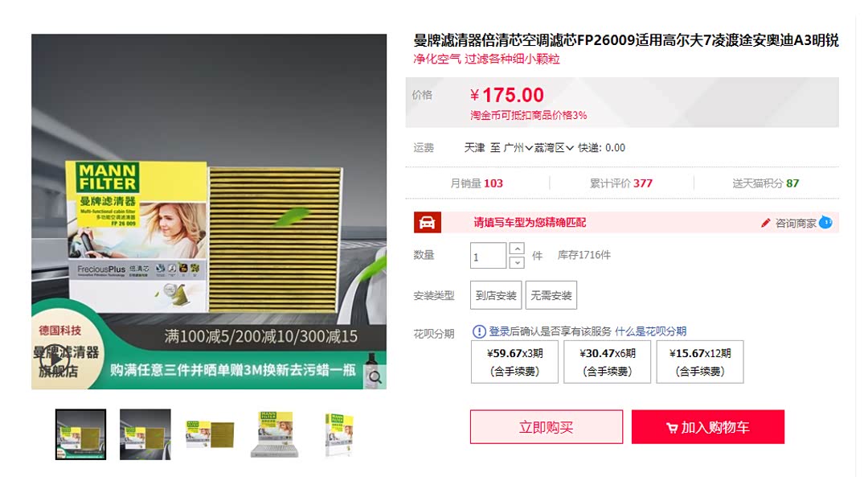Choose the ¥59.67x3期 installment plan
This screenshot has height=477, width=868.
(515, 362)
